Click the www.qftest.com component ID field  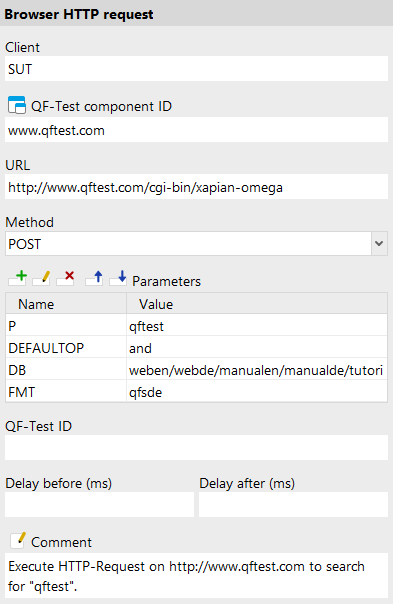click(x=196, y=130)
